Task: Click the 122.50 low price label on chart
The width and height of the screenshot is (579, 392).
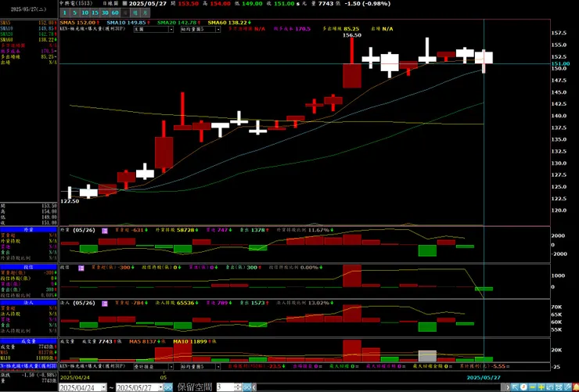Action: click(x=70, y=201)
